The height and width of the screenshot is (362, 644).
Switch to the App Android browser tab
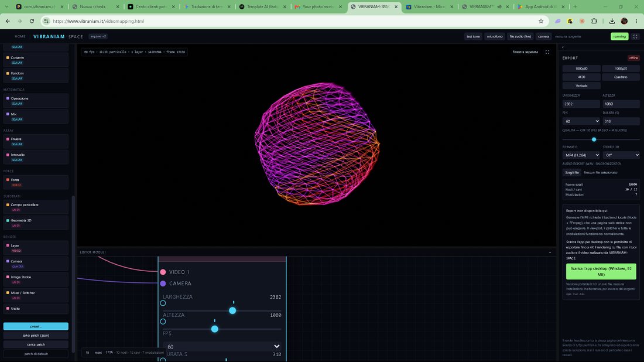coord(542,6)
